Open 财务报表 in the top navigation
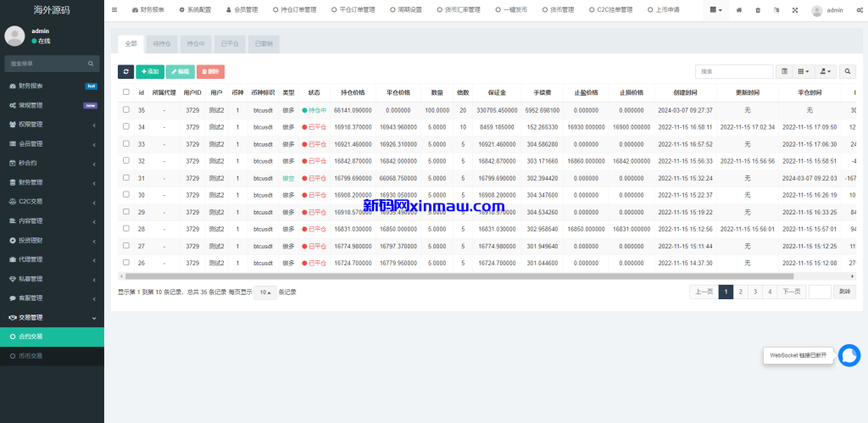Viewport: 868px width, 423px height. point(148,10)
